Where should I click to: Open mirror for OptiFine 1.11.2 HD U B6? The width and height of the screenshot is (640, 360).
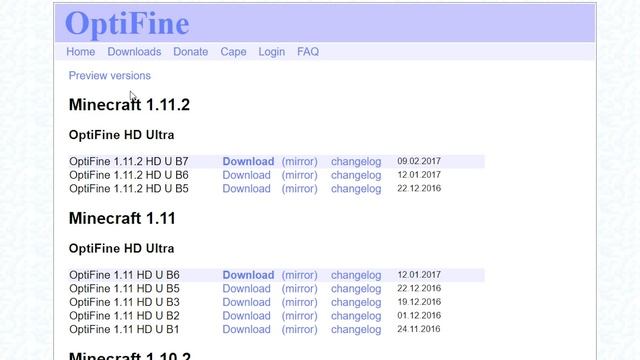pyautogui.click(x=300, y=175)
